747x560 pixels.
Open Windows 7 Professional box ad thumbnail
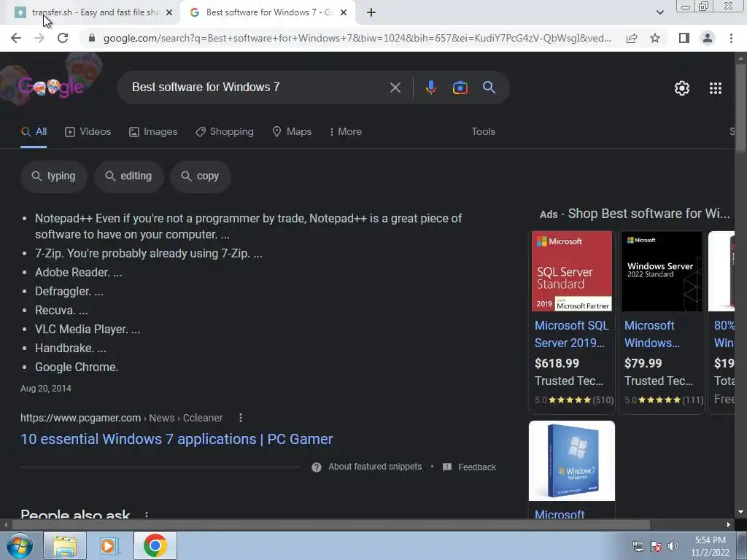pyautogui.click(x=572, y=461)
